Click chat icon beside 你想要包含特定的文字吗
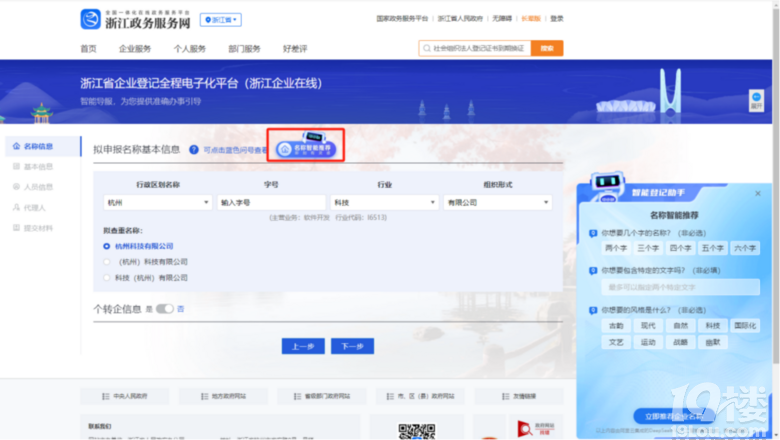The width and height of the screenshot is (780, 440). tap(593, 271)
